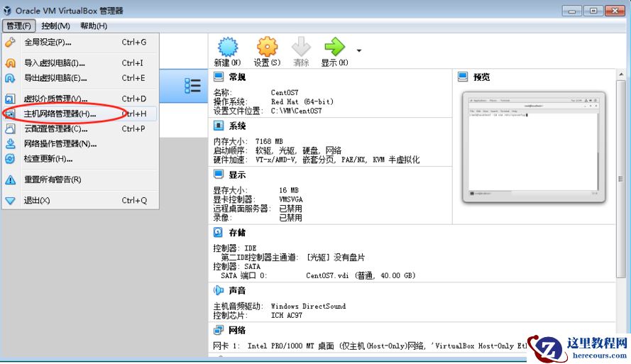Open the 控制(M) menu
The height and width of the screenshot is (364, 631).
coord(55,26)
